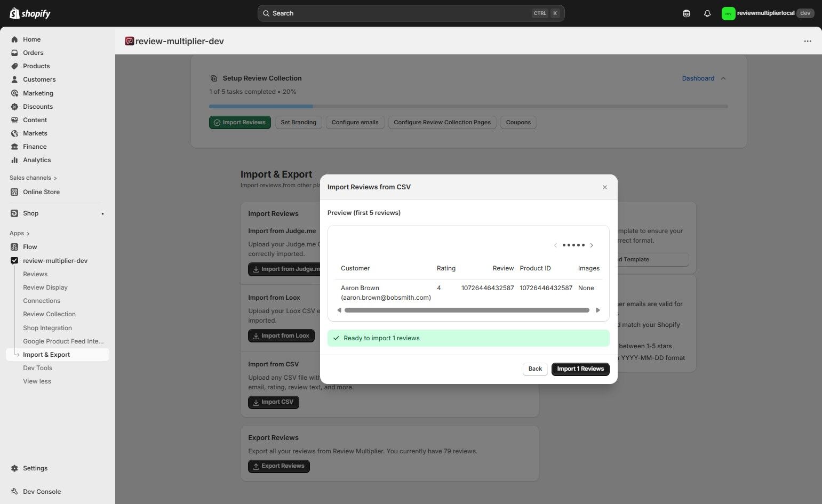Click the Import 1 Reviews button
This screenshot has width=822, height=504.
[580, 369]
